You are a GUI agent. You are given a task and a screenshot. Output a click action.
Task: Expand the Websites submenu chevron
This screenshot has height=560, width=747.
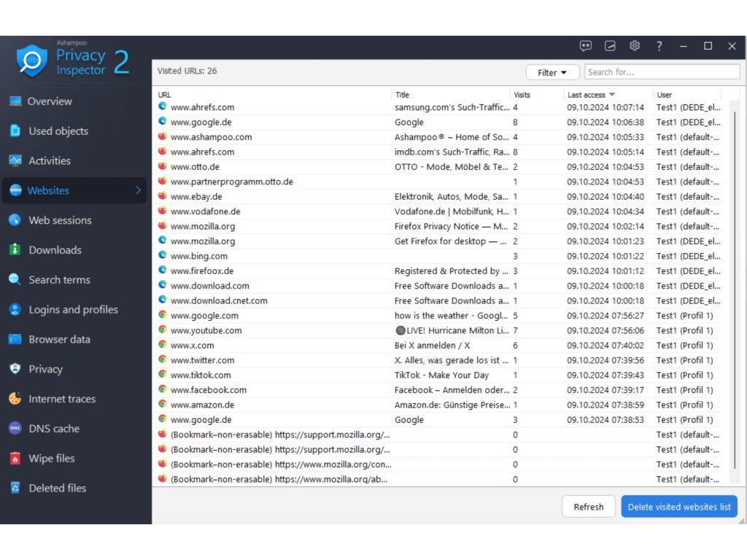138,190
